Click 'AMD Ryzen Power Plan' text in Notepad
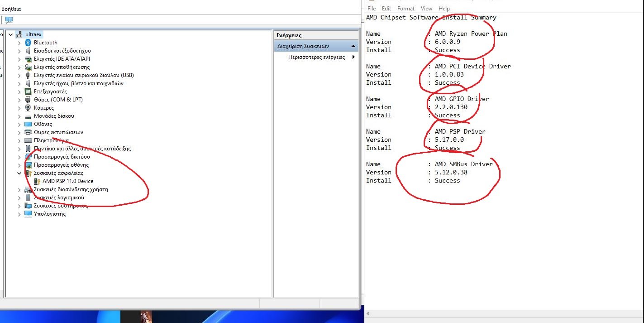Image resolution: width=644 pixels, height=323 pixels. click(x=471, y=34)
